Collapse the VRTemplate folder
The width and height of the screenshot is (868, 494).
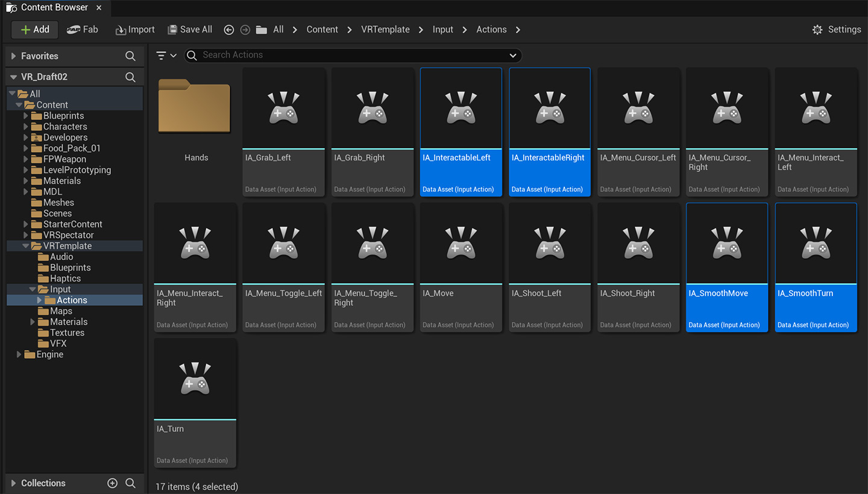pos(26,246)
